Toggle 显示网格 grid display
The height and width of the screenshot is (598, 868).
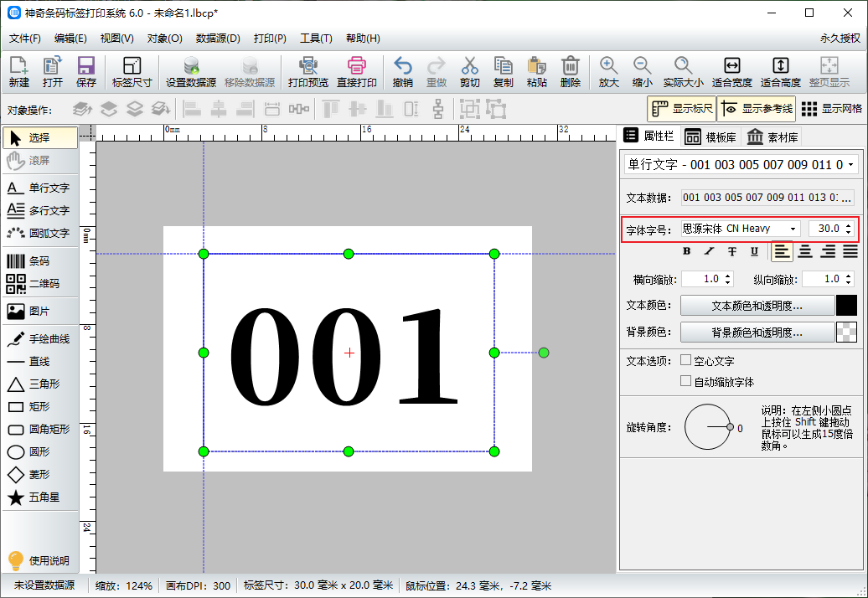click(831, 109)
